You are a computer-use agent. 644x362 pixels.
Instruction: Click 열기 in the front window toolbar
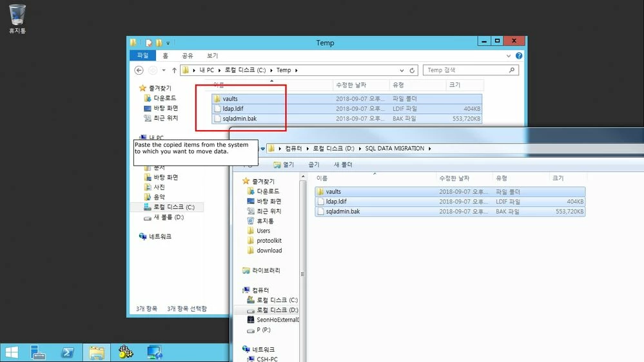(x=284, y=165)
